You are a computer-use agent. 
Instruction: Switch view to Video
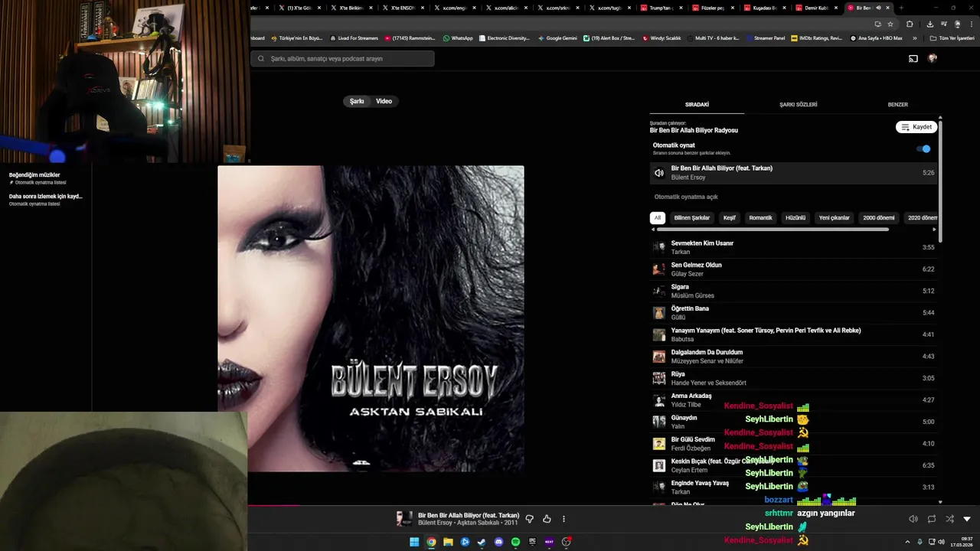pos(384,101)
